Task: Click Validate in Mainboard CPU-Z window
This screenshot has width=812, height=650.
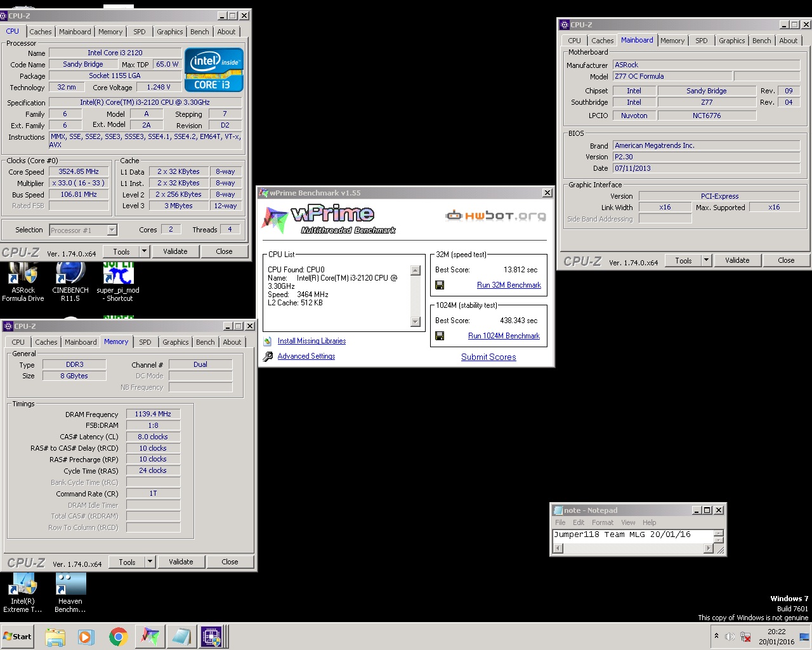Action: 737,260
